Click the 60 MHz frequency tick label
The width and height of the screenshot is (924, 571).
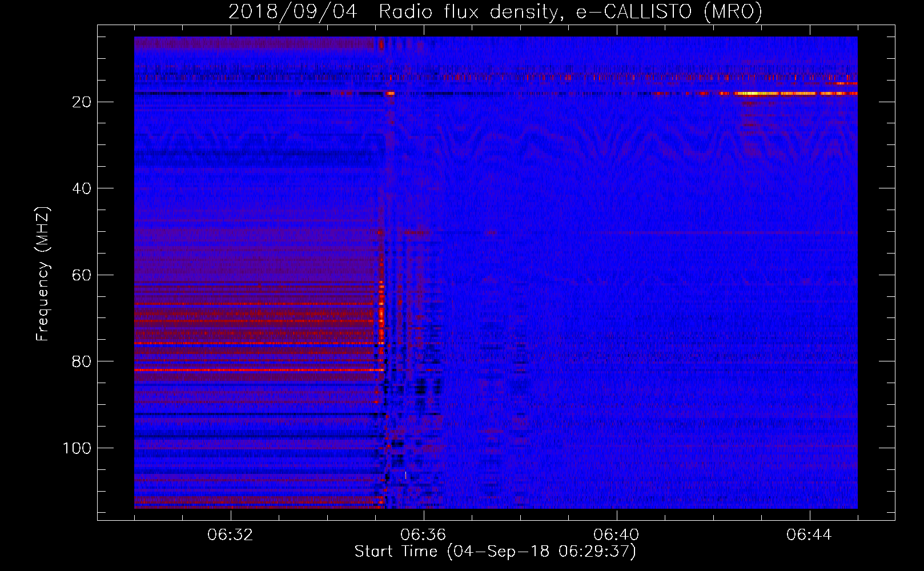point(82,275)
